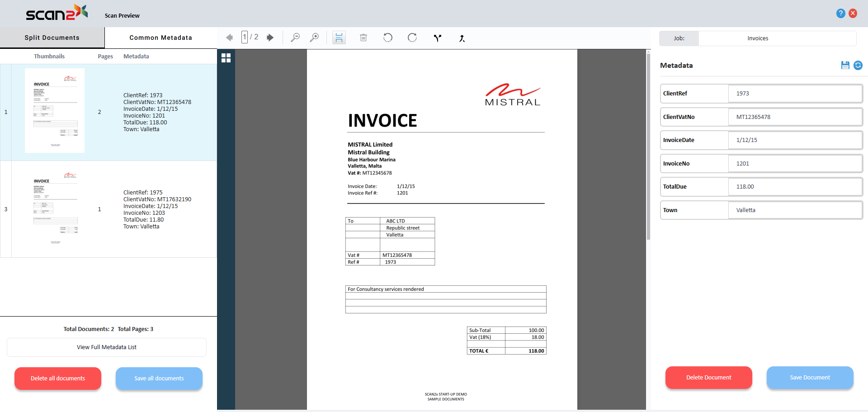Image resolution: width=868 pixels, height=412 pixels.
Task: Rotate the page counter-clockwise
Action: click(387, 38)
